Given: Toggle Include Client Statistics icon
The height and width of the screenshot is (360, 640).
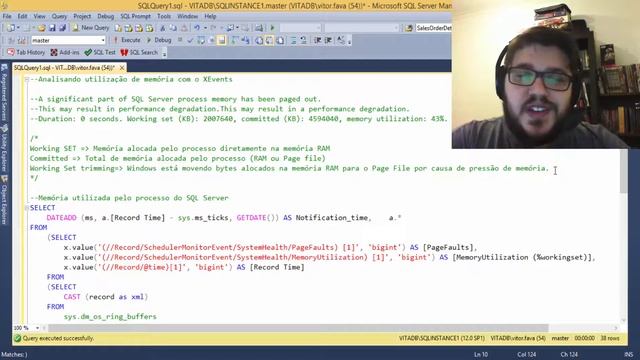Looking at the screenshot, I should click(x=245, y=40).
